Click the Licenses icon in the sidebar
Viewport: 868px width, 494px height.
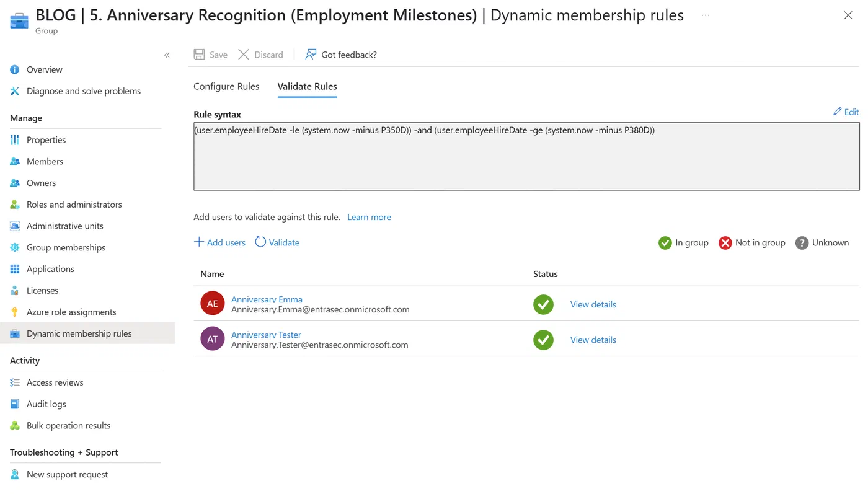(x=15, y=291)
